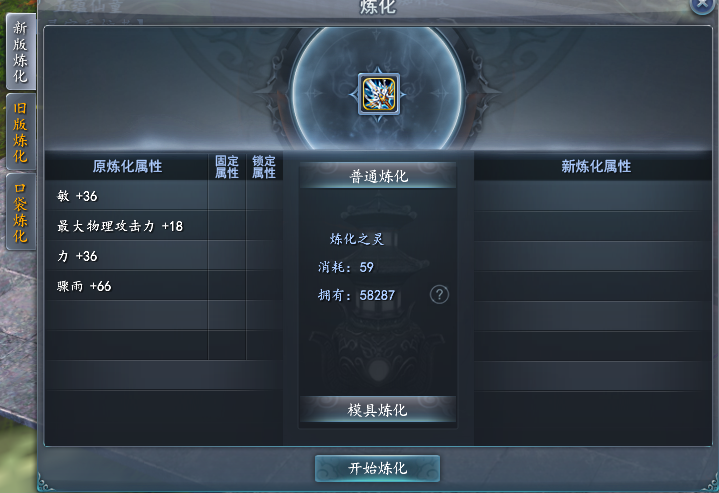Click the weapon item icon in the orb
Screen dimensions: 719x493
click(x=379, y=94)
